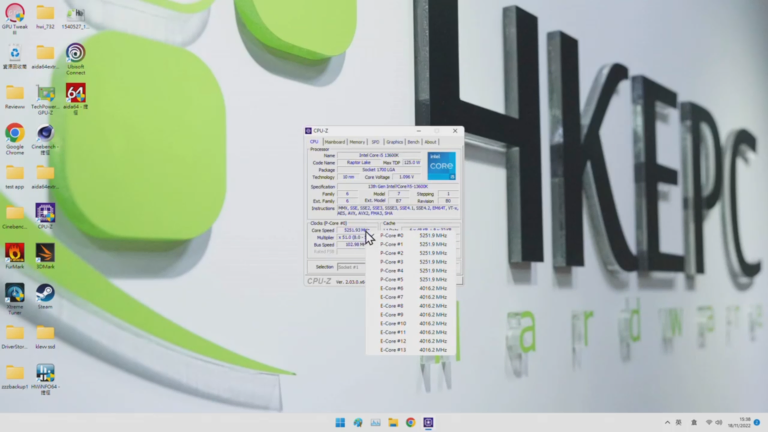The width and height of the screenshot is (768, 432).
Task: Open Google Chrome desktop shortcut
Action: 15,140
